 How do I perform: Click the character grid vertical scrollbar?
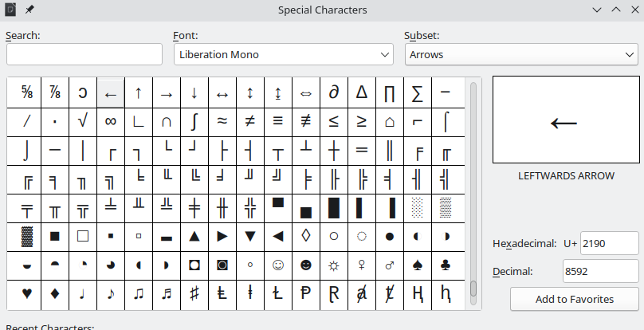[473, 191]
